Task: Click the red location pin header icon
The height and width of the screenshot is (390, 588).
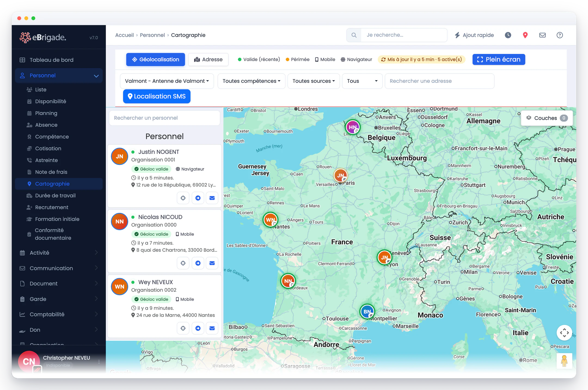Action: tap(525, 35)
